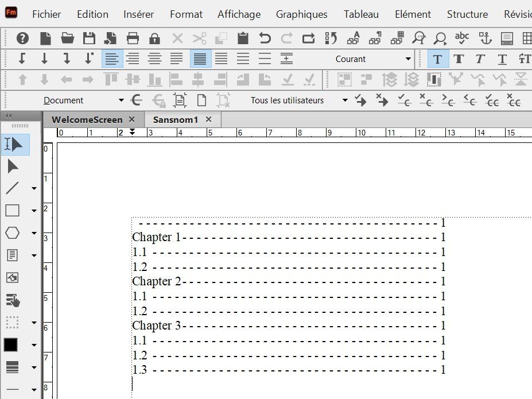Click the 1.3 entry line in the document

(289, 370)
